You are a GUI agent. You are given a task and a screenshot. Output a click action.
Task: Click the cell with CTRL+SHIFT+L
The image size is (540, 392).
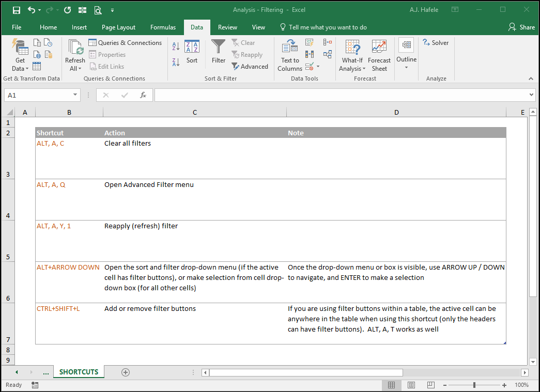[x=69, y=323]
